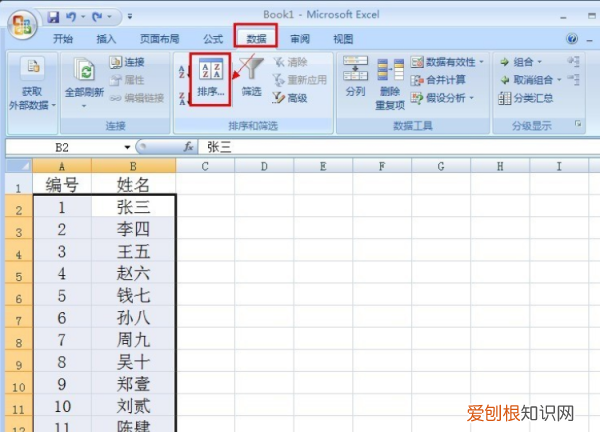The image size is (600, 432).
Task: Click 取消组合 ungroup button
Action: (x=527, y=80)
